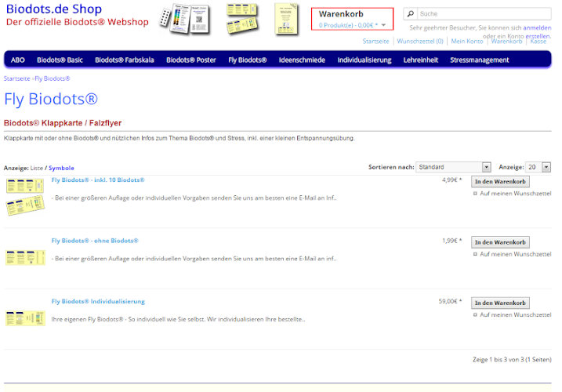Open thumbnail of Fly Biodots Individualisierung

coord(25,318)
